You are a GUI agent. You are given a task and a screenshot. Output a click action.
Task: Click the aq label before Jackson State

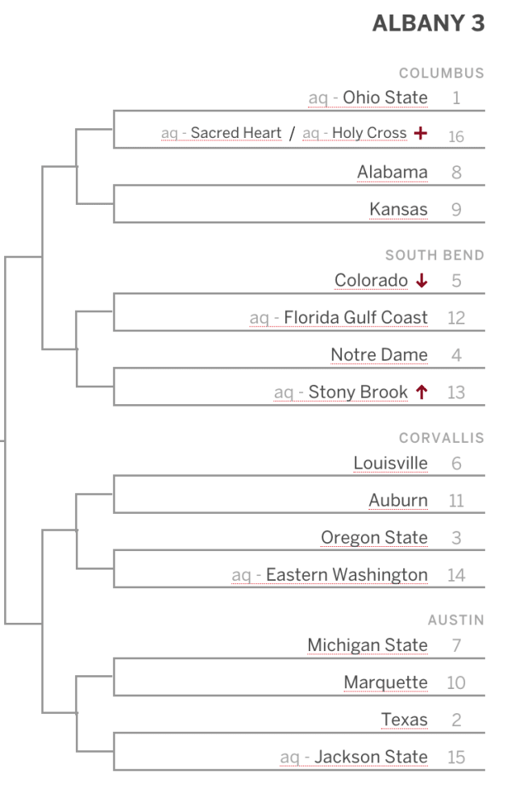click(x=289, y=758)
